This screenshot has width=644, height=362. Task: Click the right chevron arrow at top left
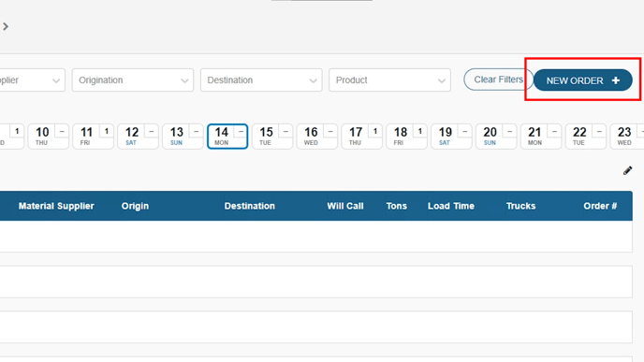click(x=6, y=27)
